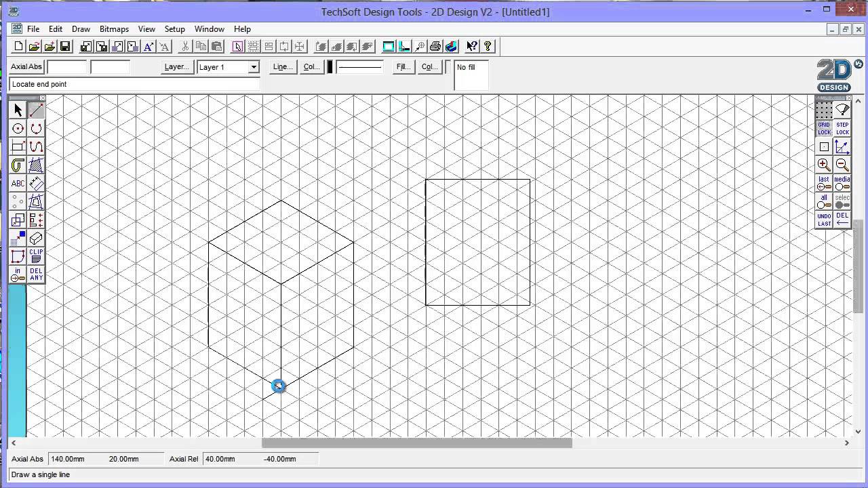This screenshot has height=488, width=868.
Task: Zoom to all objects button
Action: (824, 201)
